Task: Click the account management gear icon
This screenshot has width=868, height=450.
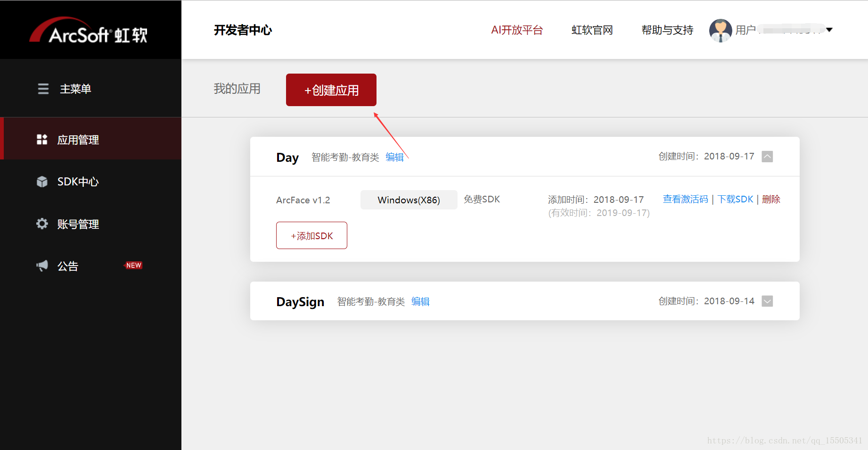Action: (42, 224)
